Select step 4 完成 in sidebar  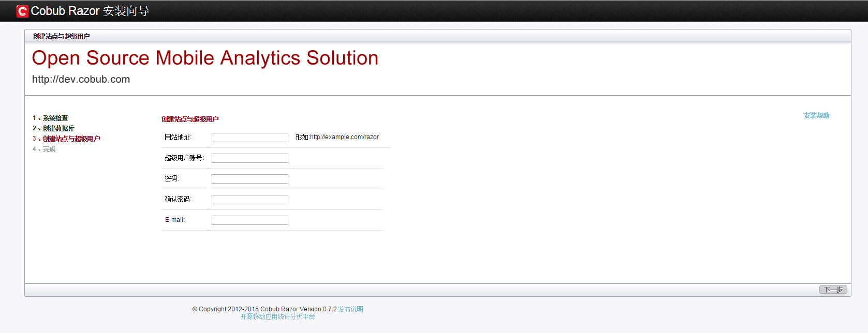pyautogui.click(x=44, y=149)
